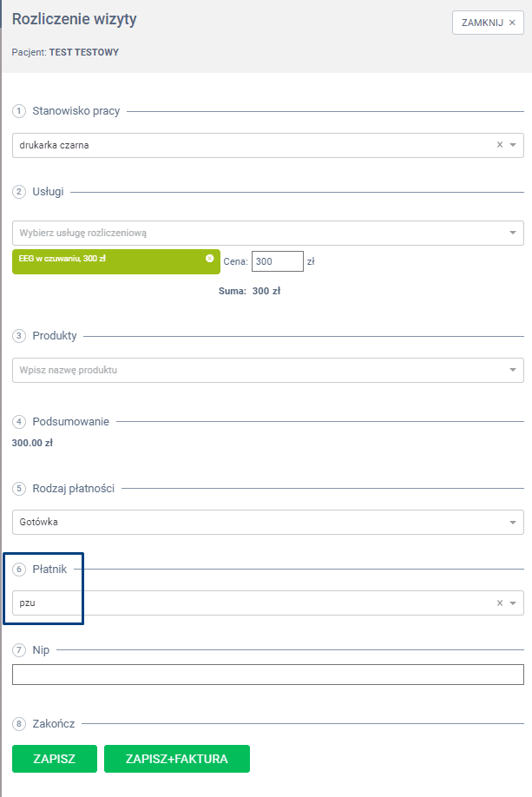Click step 5 circle beside Rodzaj płatności
Screen dimensions: 532x797
click(x=19, y=489)
